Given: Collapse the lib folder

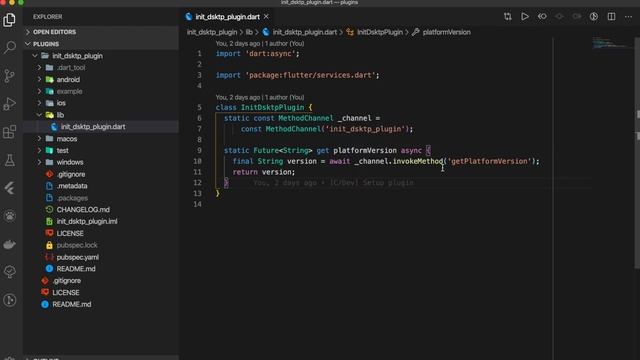Looking at the screenshot, I should click(100, 115).
